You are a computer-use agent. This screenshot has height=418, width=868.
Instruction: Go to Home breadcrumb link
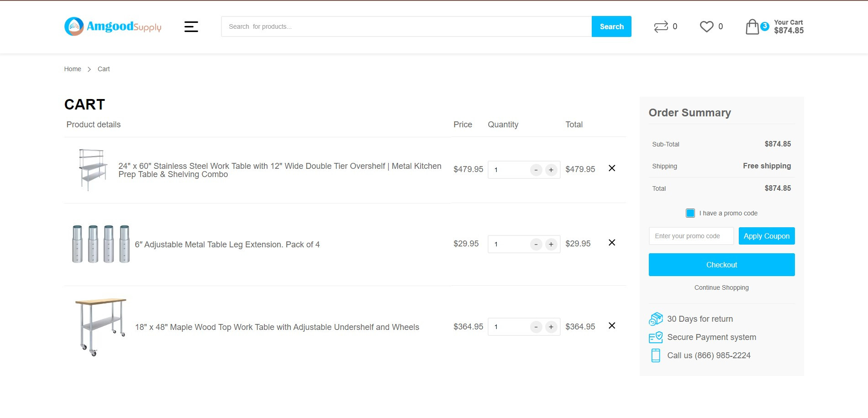pyautogui.click(x=73, y=69)
